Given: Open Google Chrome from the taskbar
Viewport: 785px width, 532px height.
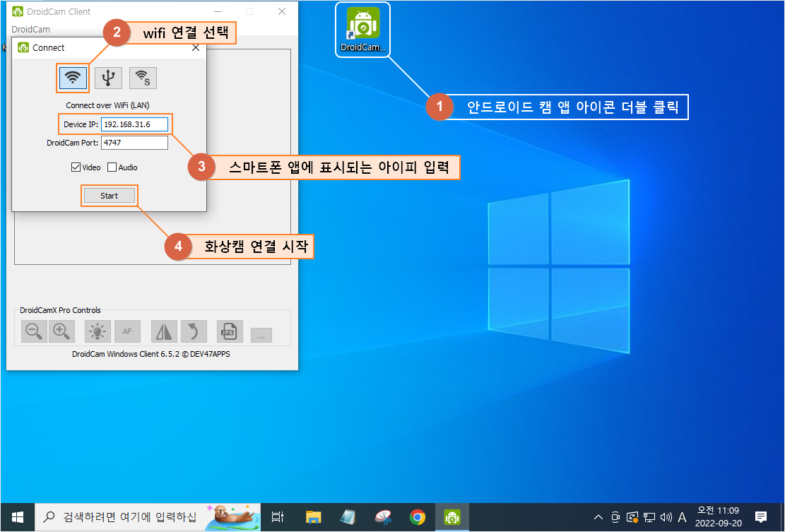Looking at the screenshot, I should 418,517.
